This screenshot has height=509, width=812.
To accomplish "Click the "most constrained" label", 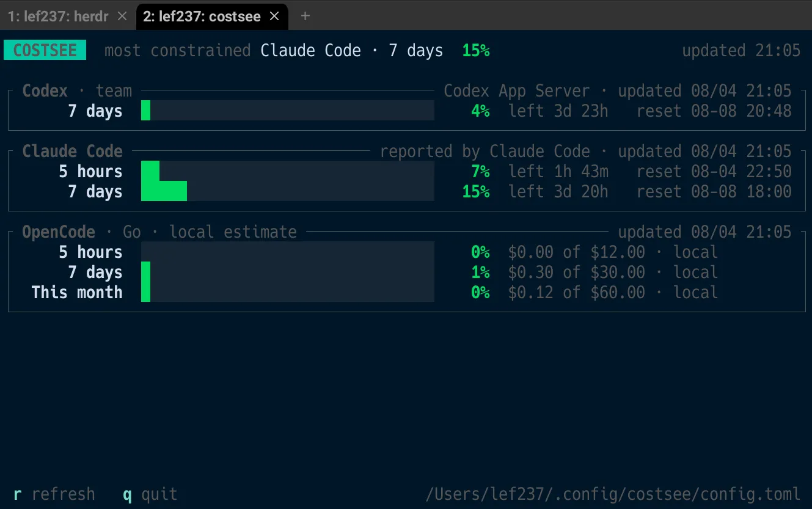I will pos(177,50).
